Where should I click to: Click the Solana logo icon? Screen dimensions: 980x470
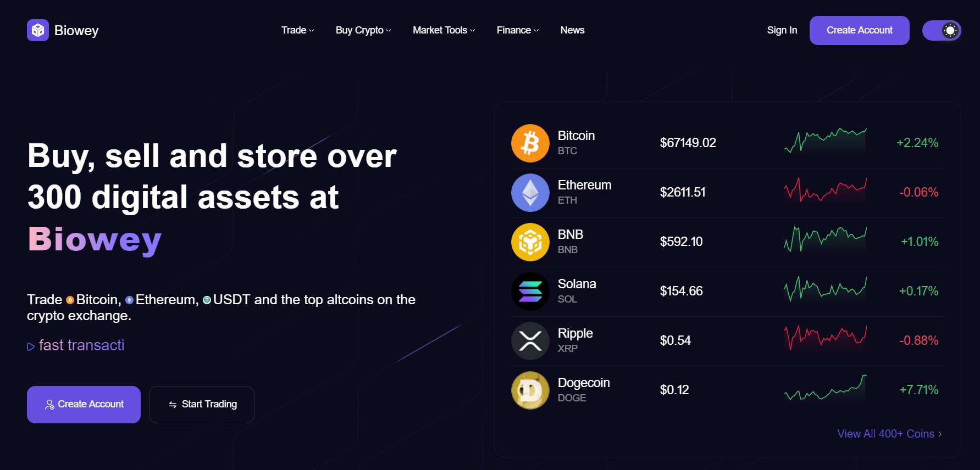coord(530,292)
